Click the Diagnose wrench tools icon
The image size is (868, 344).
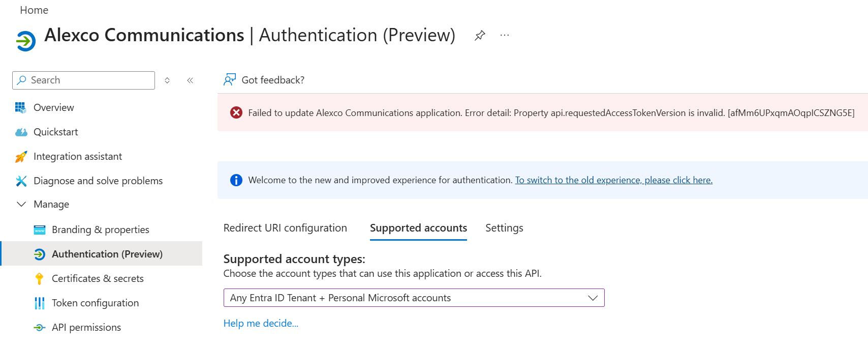pyautogui.click(x=21, y=181)
